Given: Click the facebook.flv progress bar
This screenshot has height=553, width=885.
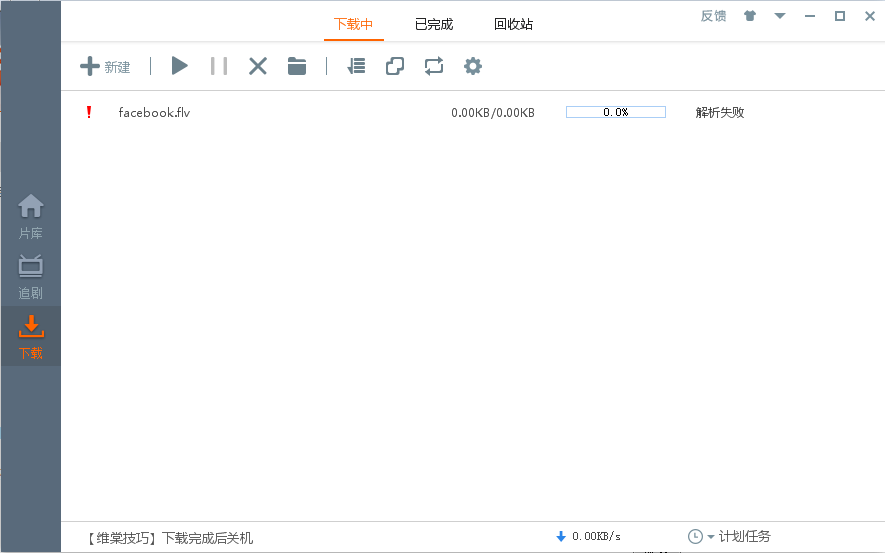Looking at the screenshot, I should point(615,112).
